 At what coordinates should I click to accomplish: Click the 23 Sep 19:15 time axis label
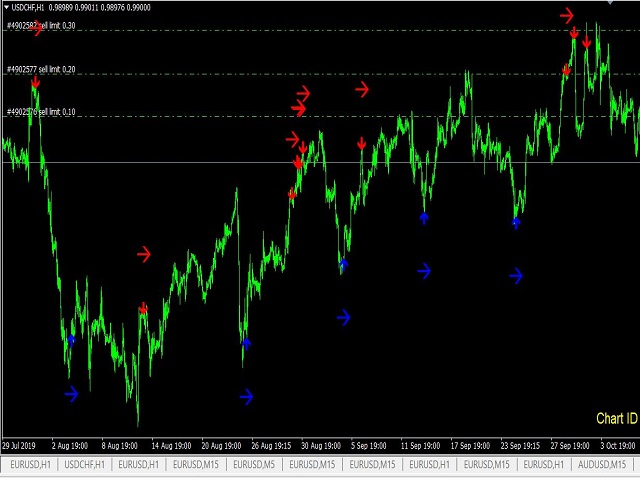tap(520, 446)
